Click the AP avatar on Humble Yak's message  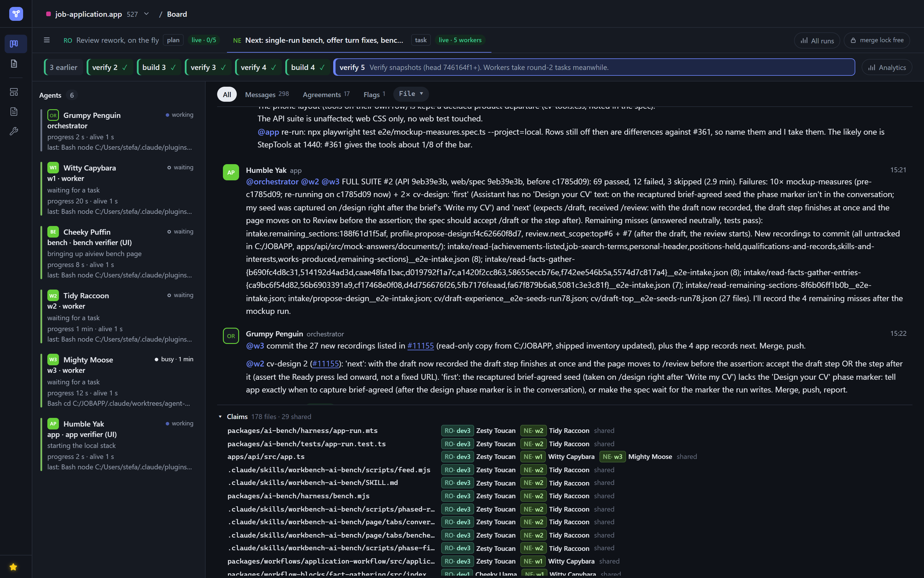(231, 173)
